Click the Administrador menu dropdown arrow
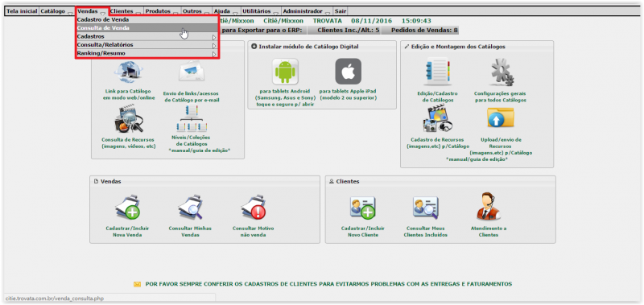Screen dimensions: 644x305 coord(328,14)
